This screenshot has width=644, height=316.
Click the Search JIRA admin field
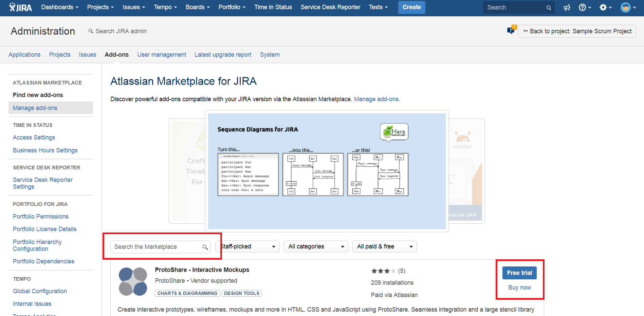click(x=121, y=31)
